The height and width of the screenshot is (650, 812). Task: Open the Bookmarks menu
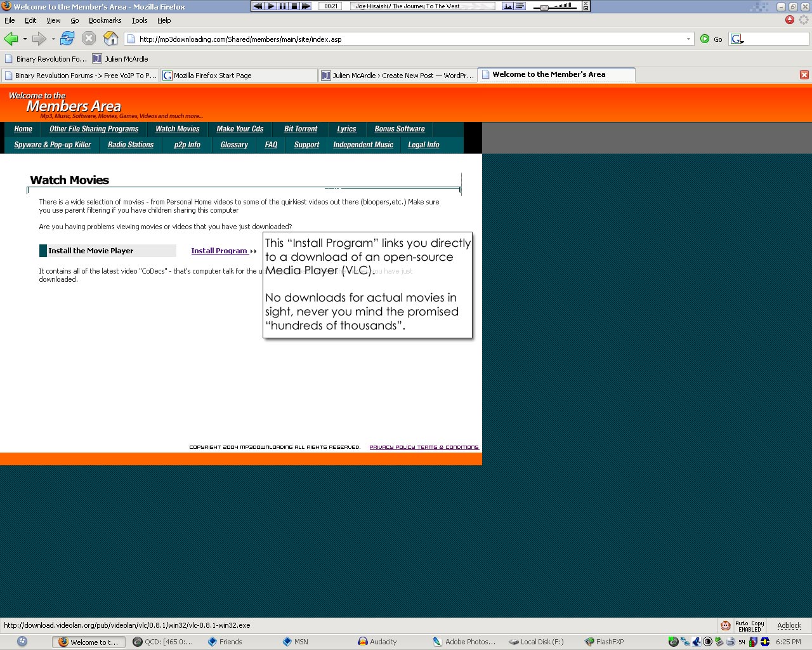(x=105, y=20)
